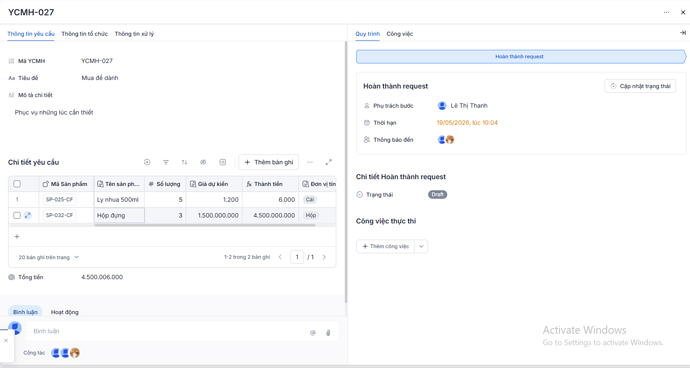Click description text Phục vụ những lúc cần thiết
Image resolution: width=690 pixels, height=368 pixels.
54,113
